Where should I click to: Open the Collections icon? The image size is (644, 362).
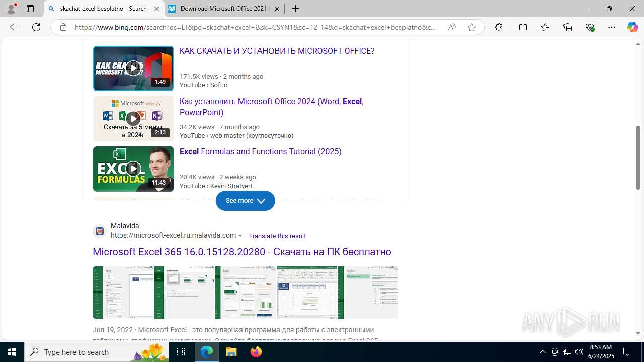click(x=568, y=27)
